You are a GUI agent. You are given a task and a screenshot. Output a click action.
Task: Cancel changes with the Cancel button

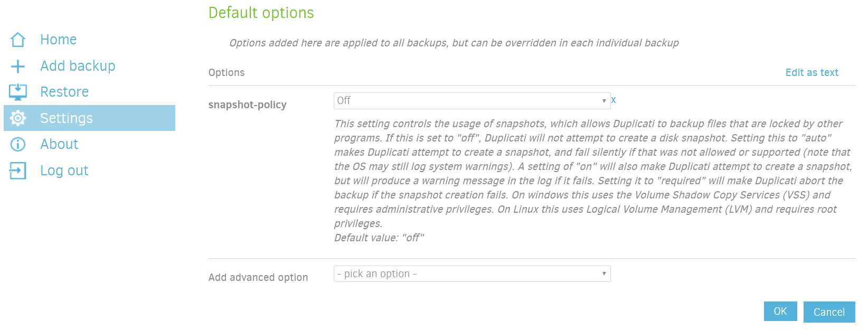point(828,312)
